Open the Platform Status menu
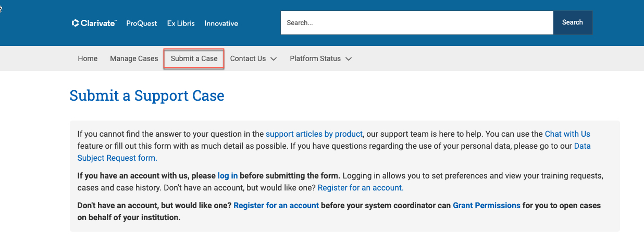 click(315, 58)
